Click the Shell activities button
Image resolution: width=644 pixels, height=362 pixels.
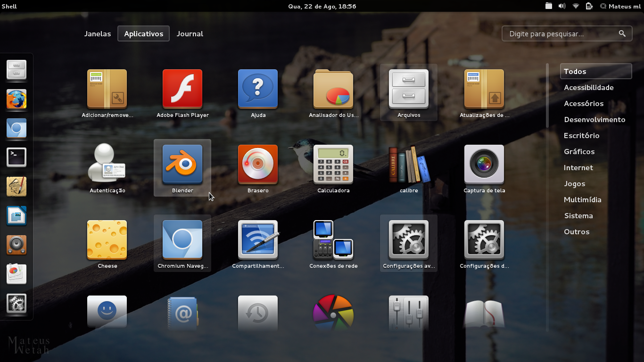click(9, 6)
